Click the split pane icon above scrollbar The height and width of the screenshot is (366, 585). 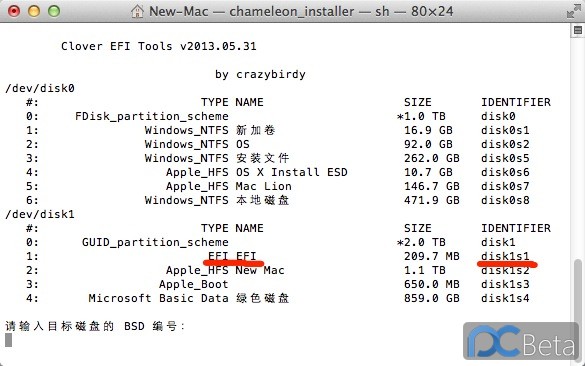coord(578,30)
